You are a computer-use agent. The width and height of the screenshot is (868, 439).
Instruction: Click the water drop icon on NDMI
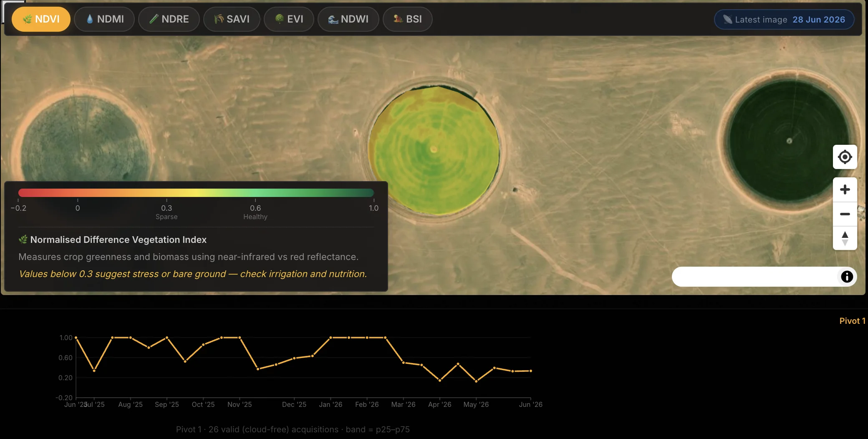pos(90,19)
